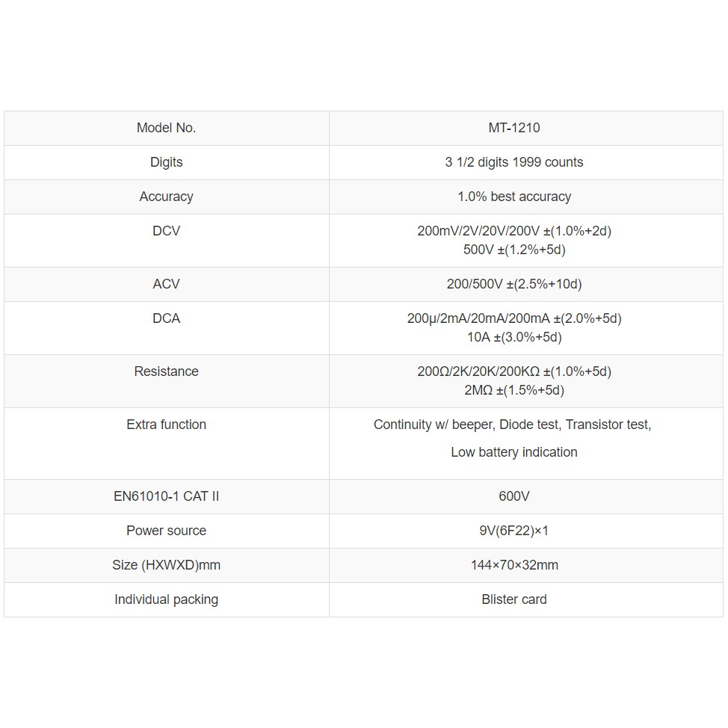Screen dimensions: 728x728
Task: Select the 2MΩ ±(1.5%+5d) specification line
Action: [514, 390]
